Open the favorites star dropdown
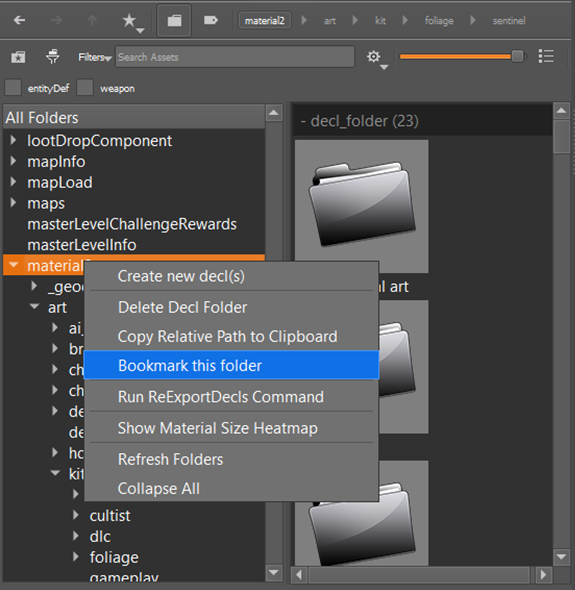 (133, 22)
